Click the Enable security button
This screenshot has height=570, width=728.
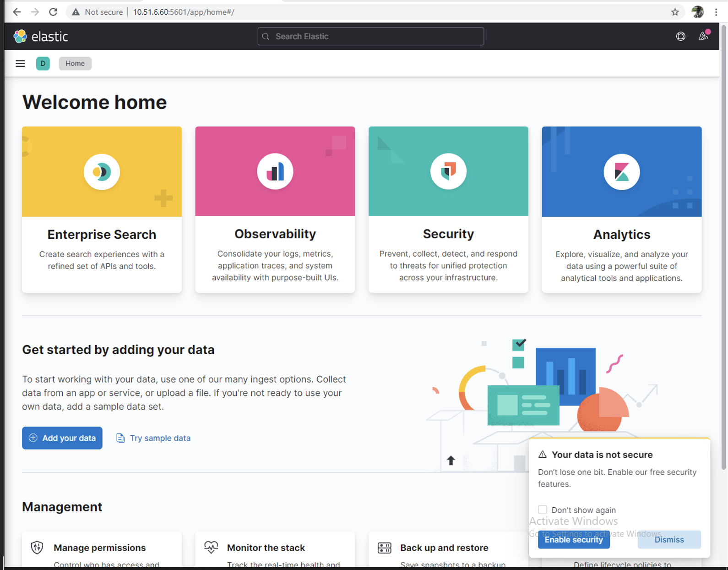coord(574,539)
